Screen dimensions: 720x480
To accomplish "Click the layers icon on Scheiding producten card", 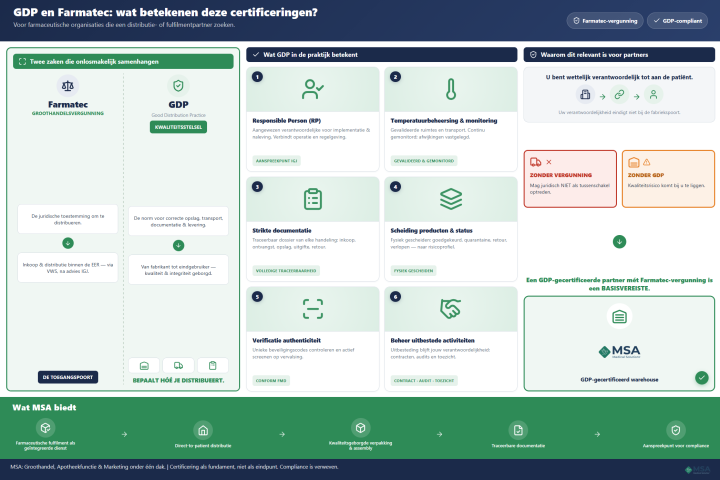I will [x=451, y=199].
